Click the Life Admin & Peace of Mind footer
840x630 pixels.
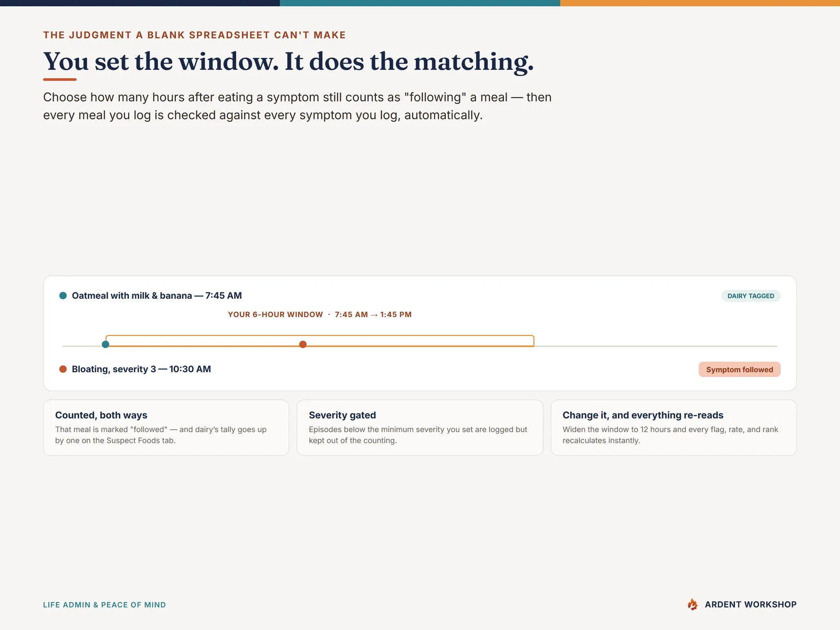click(x=104, y=605)
